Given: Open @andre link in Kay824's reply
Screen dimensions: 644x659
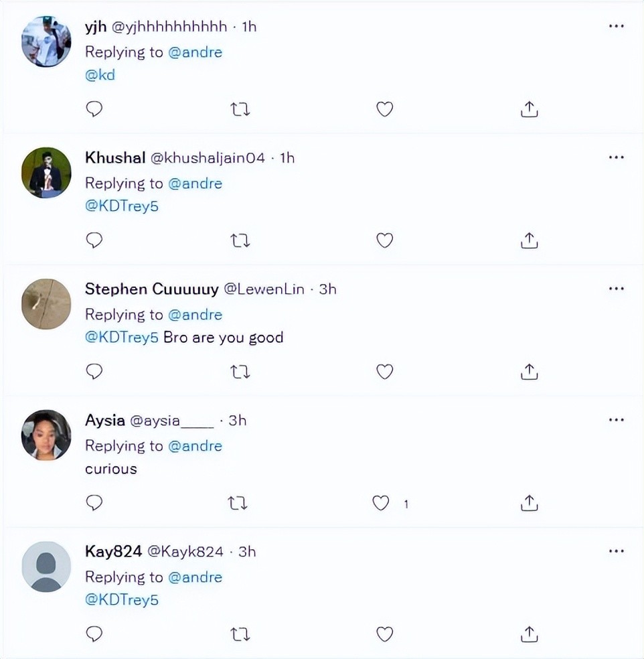Looking at the screenshot, I should [x=195, y=577].
